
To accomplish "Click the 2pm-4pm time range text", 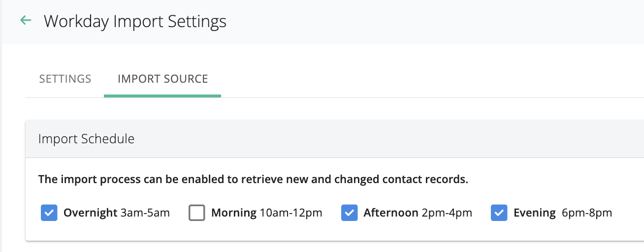I will (x=447, y=213).
